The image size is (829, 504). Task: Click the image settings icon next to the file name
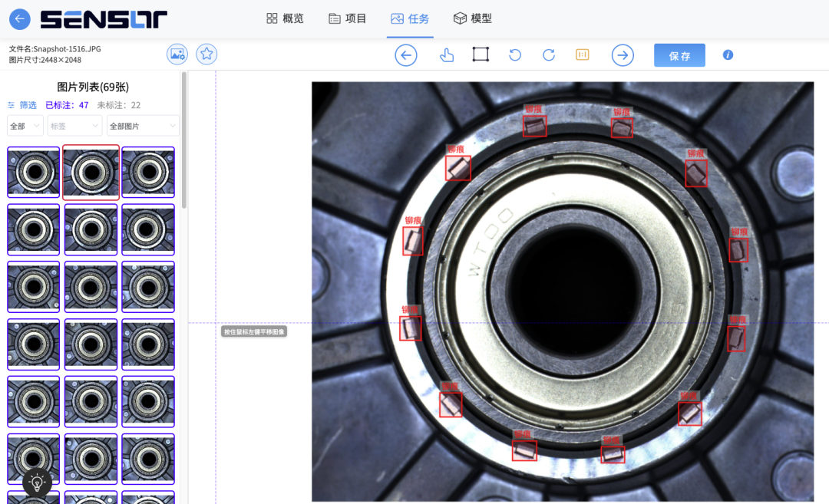click(x=177, y=54)
